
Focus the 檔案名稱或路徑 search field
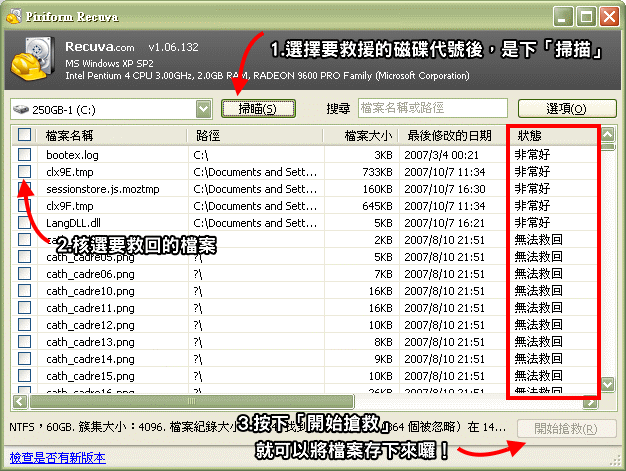433,108
